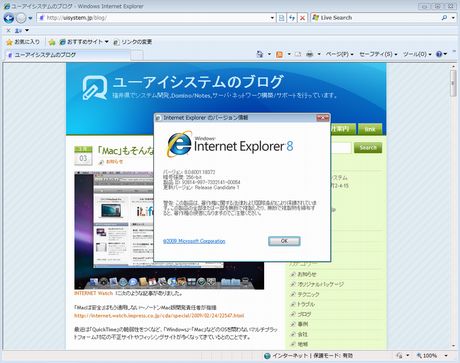Expand the address bar URL history dropdown

(272, 18)
